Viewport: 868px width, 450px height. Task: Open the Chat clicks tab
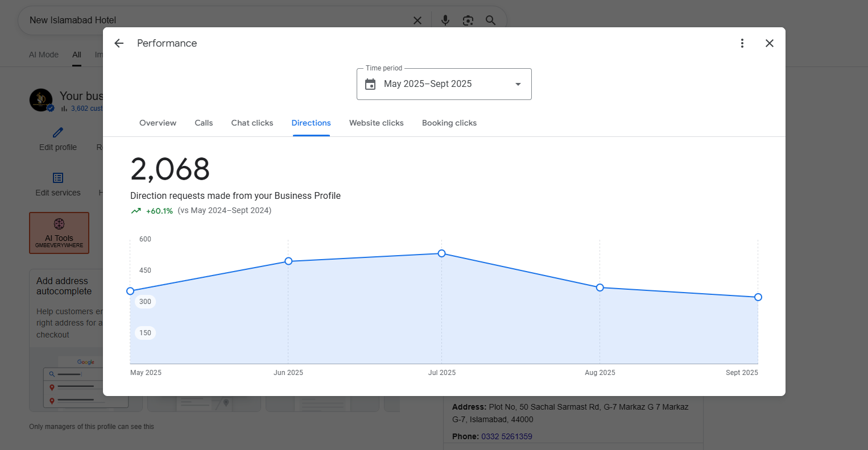pos(252,123)
